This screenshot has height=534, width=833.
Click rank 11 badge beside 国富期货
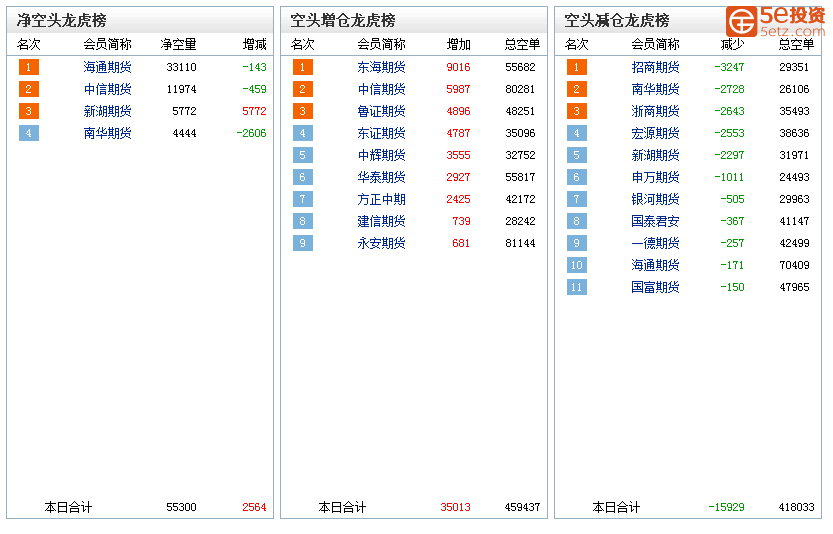(576, 287)
